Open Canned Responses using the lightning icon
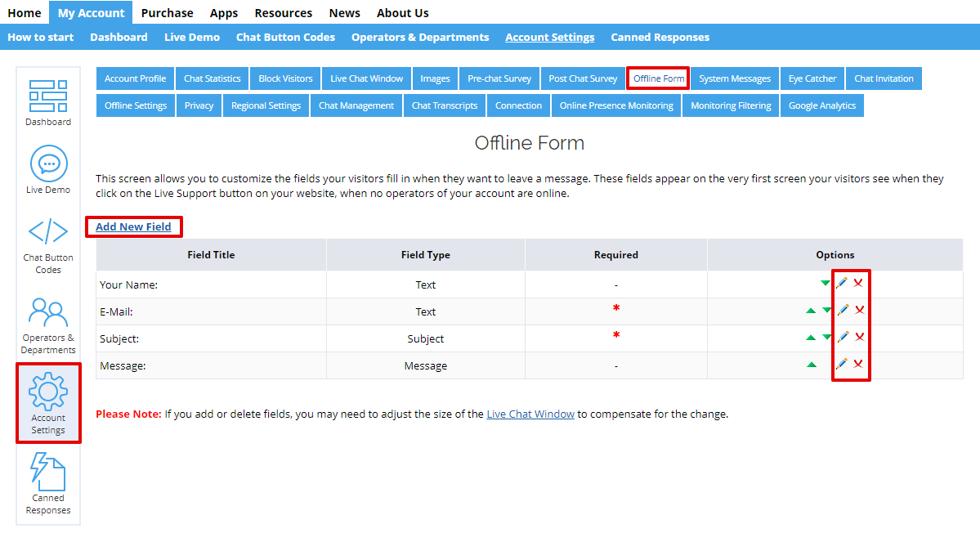 pyautogui.click(x=48, y=470)
